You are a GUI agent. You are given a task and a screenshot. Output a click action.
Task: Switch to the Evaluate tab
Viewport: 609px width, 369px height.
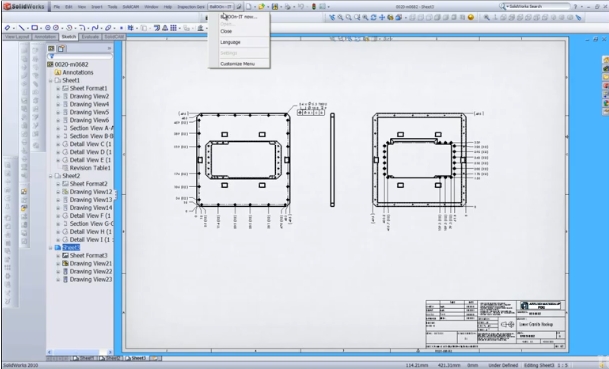pos(90,37)
